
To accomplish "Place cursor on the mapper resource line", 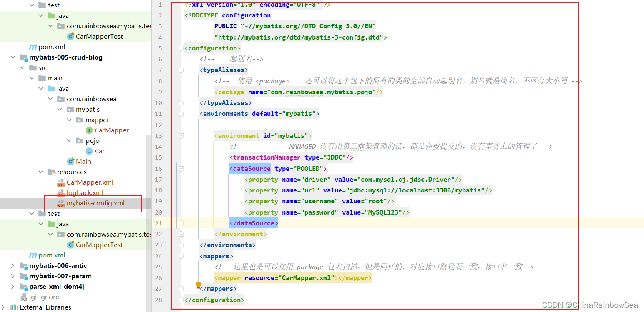I will [x=292, y=278].
